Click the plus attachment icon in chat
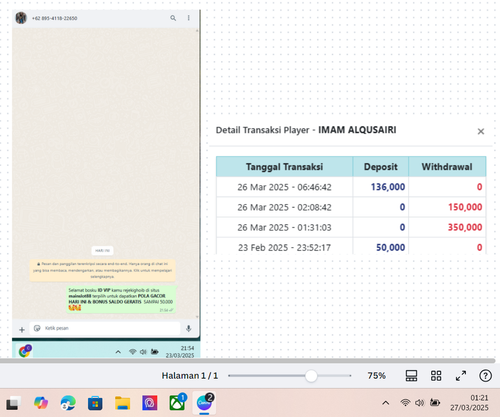Screen dimensions: 500x417 tap(22, 330)
